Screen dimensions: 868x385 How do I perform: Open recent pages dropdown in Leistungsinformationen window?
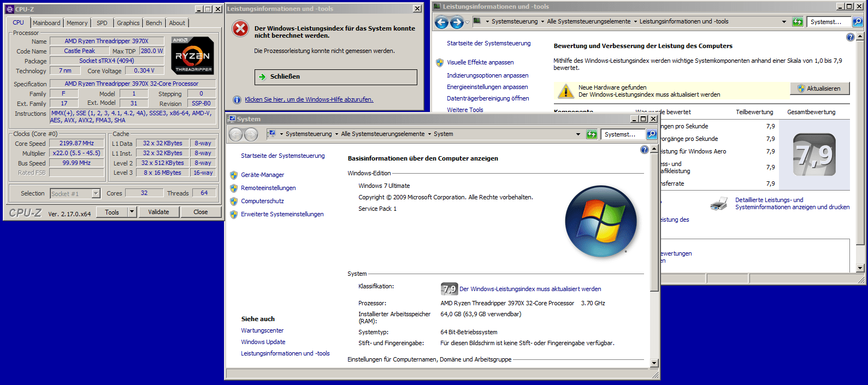[x=467, y=22]
